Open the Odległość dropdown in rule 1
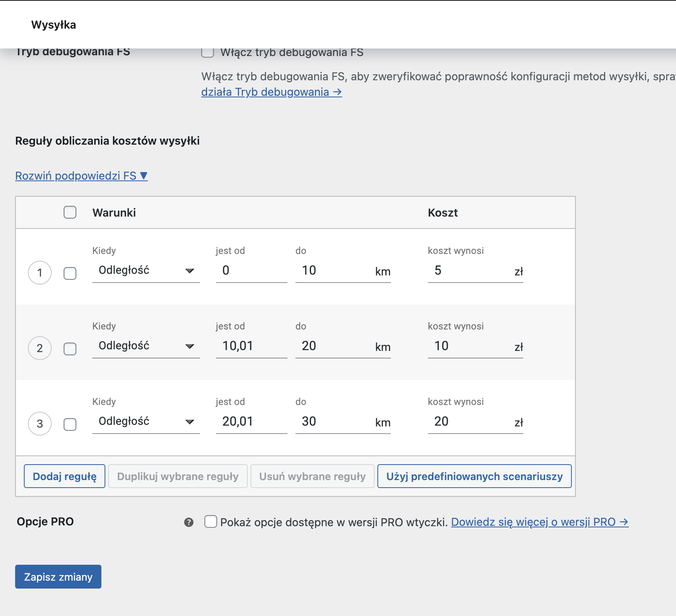This screenshot has width=676, height=616. [146, 271]
